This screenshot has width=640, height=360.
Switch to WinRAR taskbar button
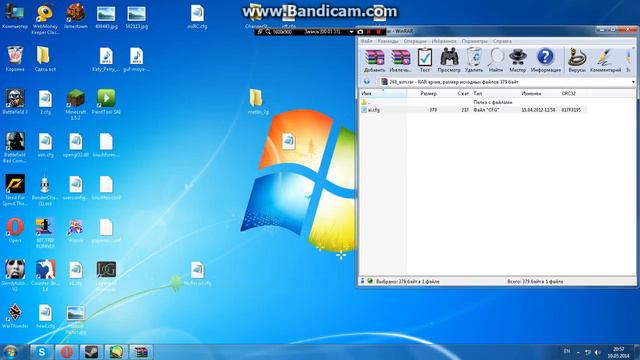pyautogui.click(x=141, y=352)
